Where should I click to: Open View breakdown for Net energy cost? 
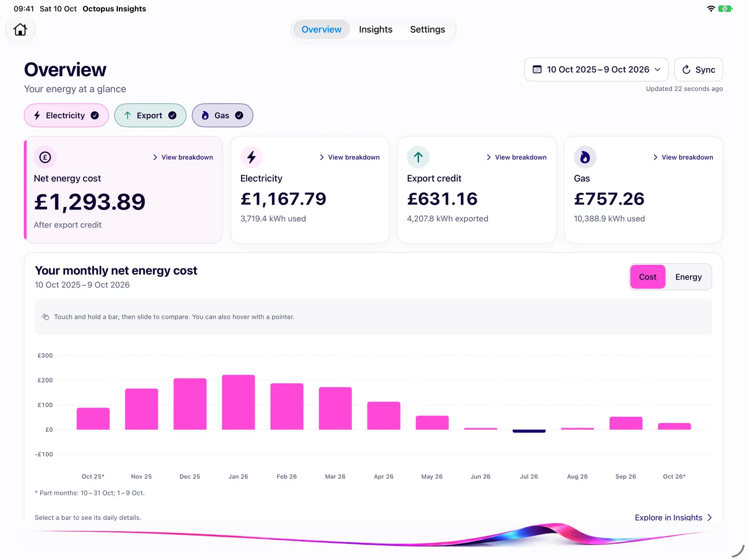pos(182,157)
